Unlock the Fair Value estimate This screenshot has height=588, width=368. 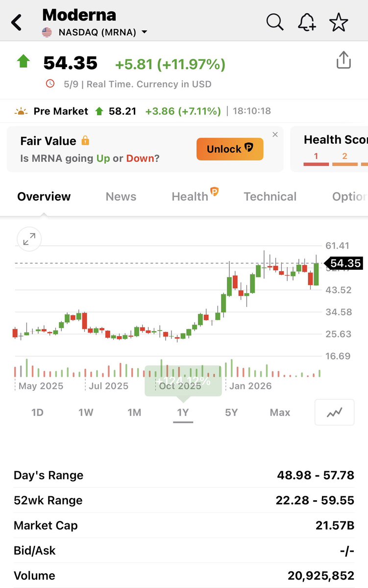tap(230, 149)
